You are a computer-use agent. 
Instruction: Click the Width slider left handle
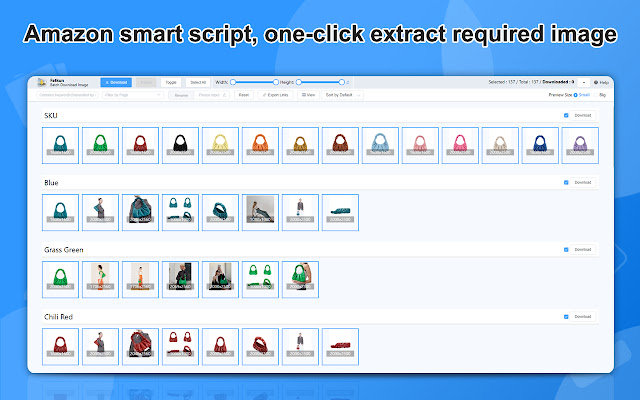233,82
